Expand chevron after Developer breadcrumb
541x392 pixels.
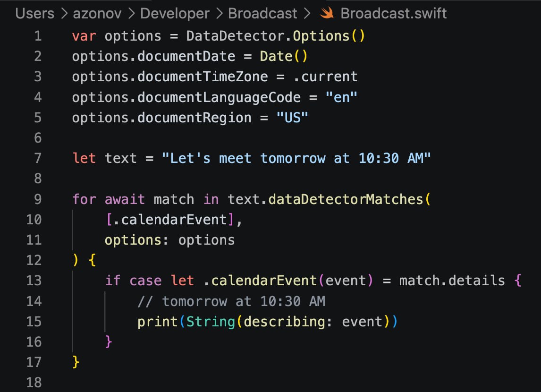219,13
